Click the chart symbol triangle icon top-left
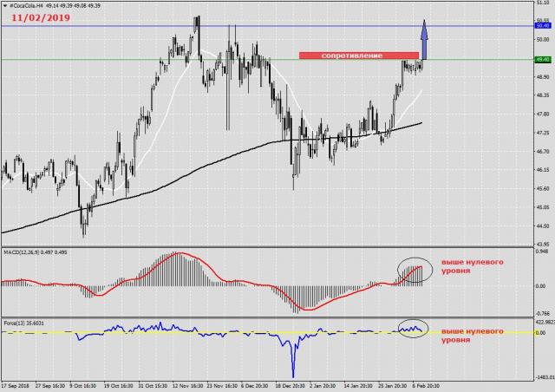Viewport: 555px width, 392px height. click(x=5, y=5)
